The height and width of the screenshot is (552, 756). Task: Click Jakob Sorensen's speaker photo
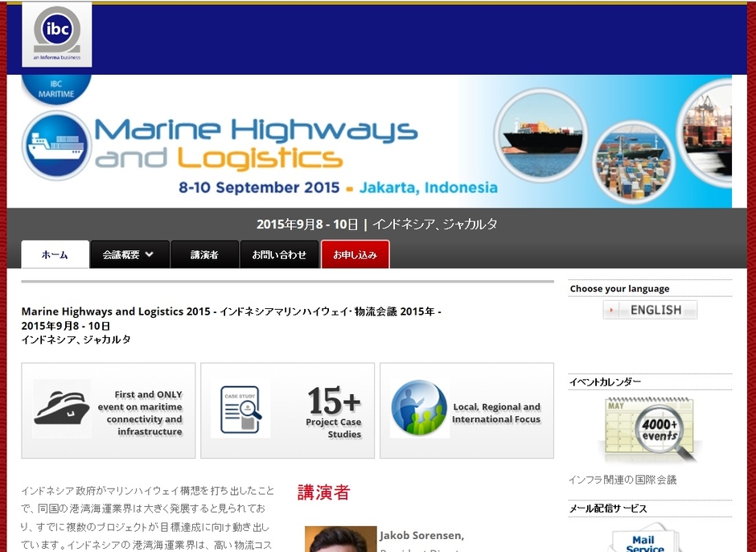pyautogui.click(x=340, y=539)
